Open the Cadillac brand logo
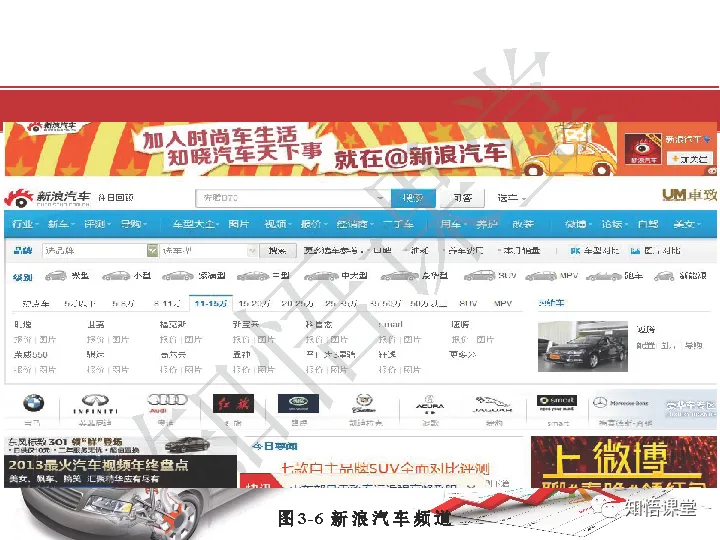The image size is (720, 540). point(364,404)
